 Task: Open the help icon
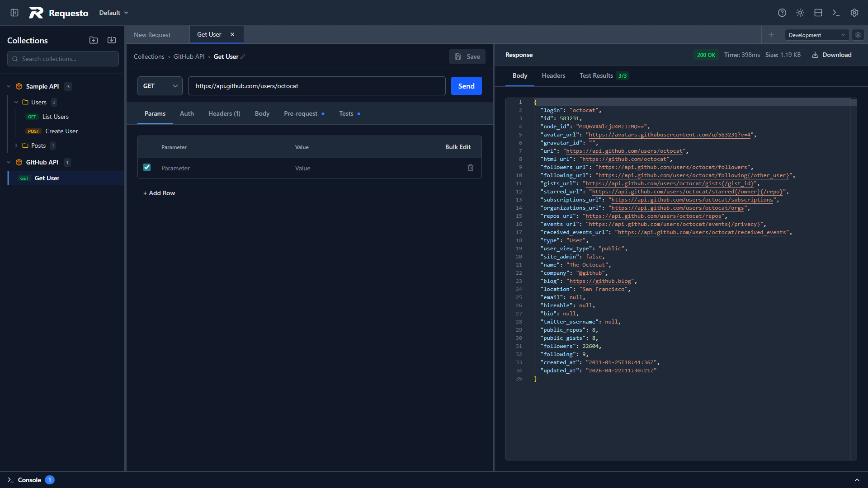tap(782, 13)
